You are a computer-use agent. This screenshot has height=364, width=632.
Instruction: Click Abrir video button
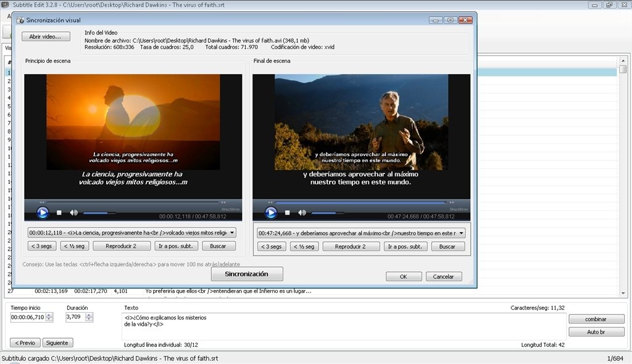[46, 36]
